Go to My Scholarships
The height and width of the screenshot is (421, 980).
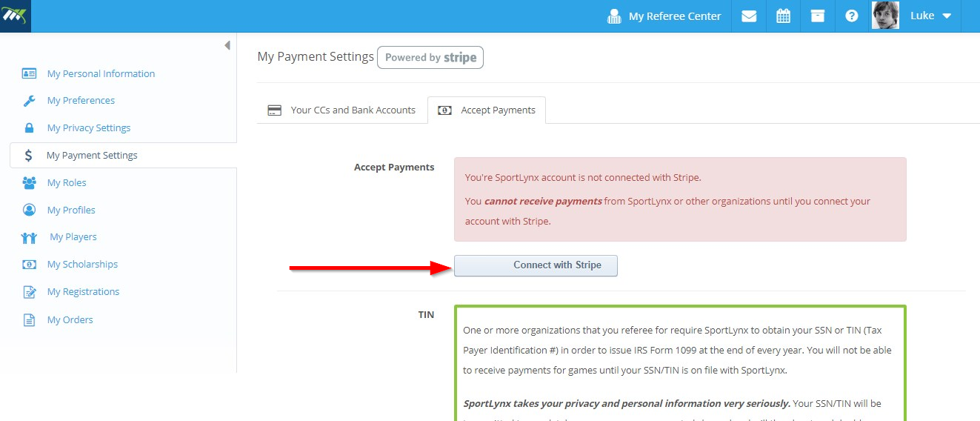(82, 264)
